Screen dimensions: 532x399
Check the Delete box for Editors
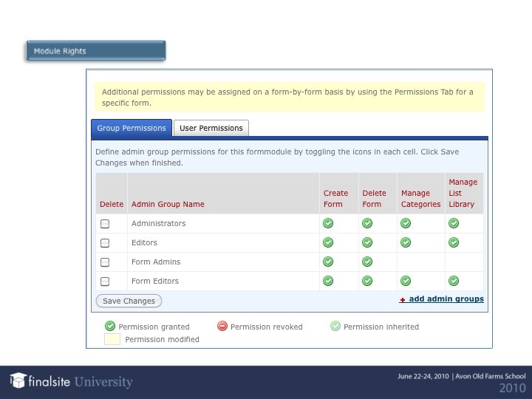point(105,243)
